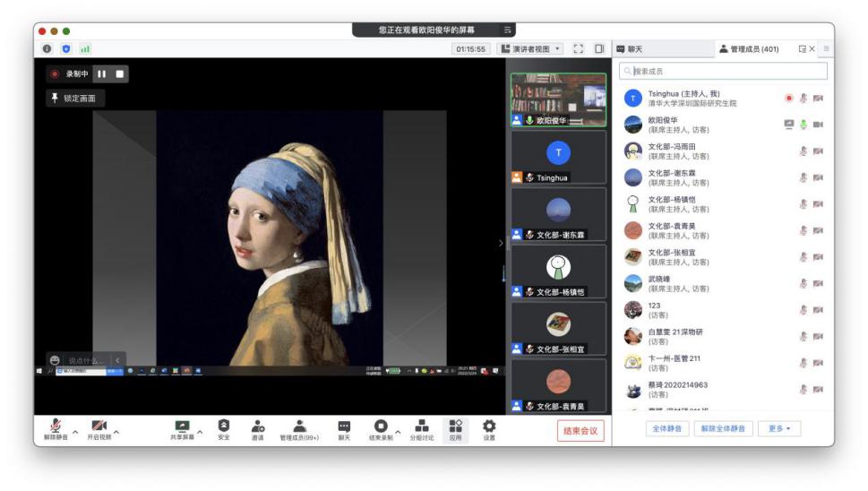Click Windows start button in shared screen
Viewport: 868px width, 491px height.
click(39, 371)
